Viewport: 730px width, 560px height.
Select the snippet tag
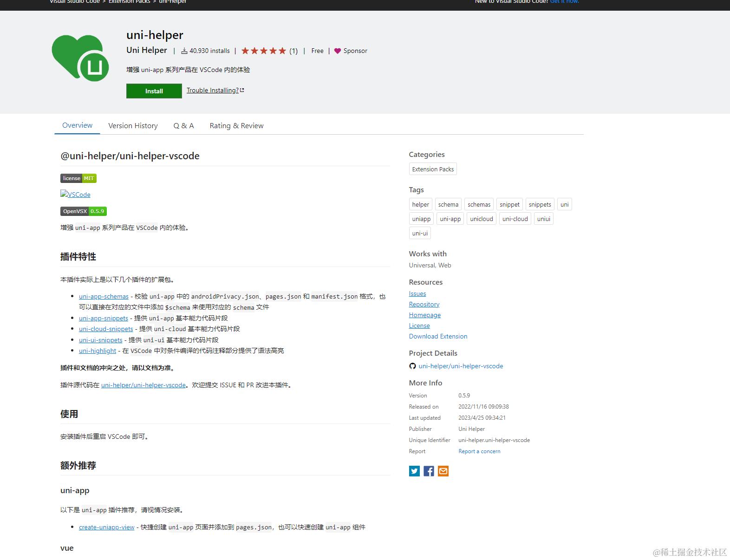click(x=509, y=204)
